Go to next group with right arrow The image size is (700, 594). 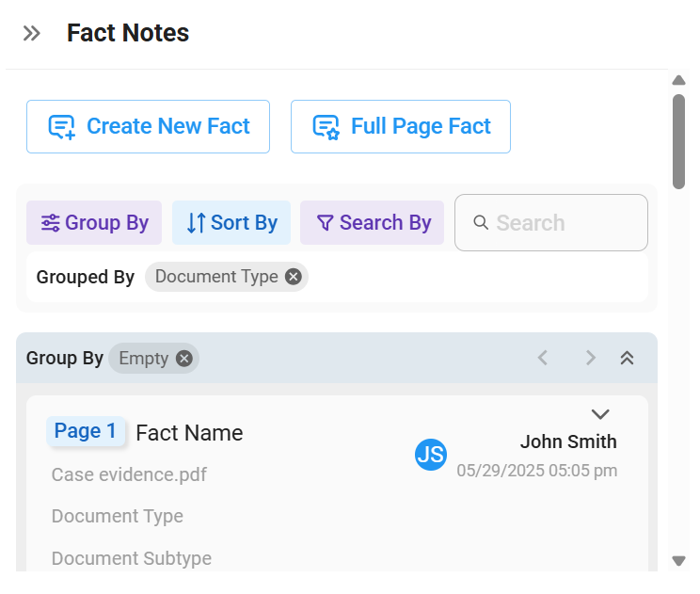pyautogui.click(x=591, y=358)
